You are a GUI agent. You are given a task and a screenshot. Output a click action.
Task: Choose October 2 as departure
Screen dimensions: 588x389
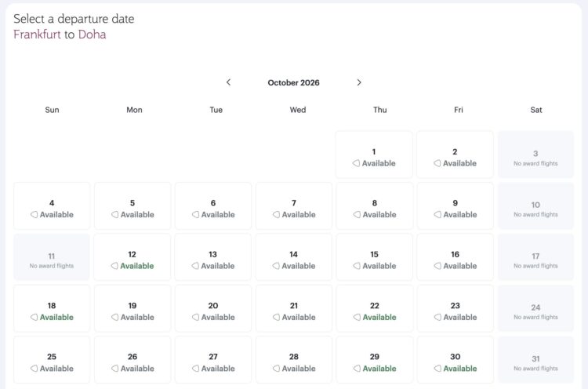tap(455, 155)
